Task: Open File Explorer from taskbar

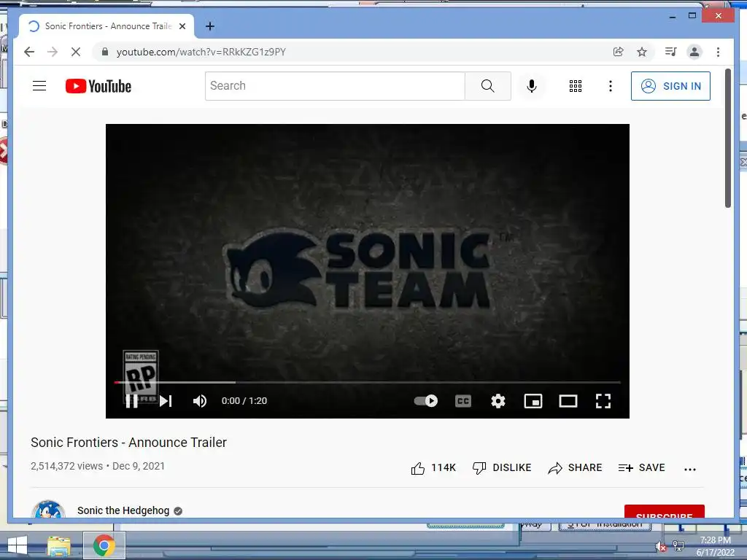Action: [58, 545]
